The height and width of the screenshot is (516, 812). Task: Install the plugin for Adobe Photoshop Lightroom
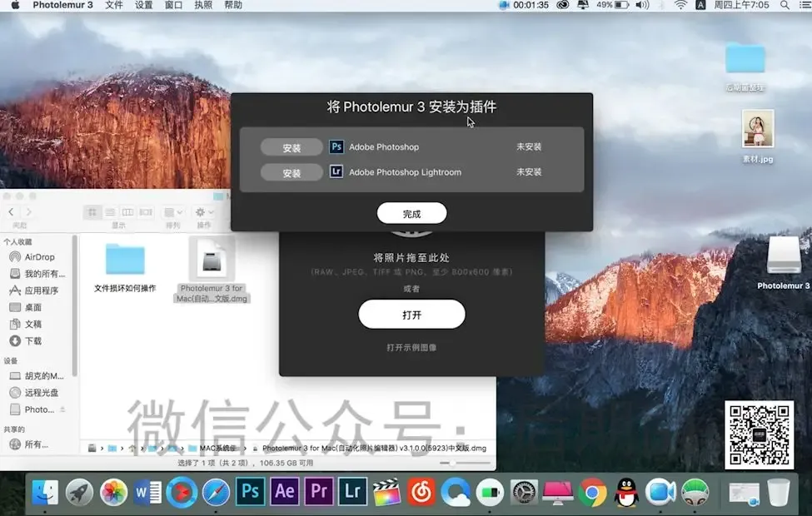point(291,173)
